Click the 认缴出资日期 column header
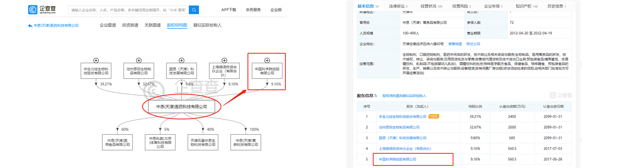The image size is (644, 168). point(553,107)
